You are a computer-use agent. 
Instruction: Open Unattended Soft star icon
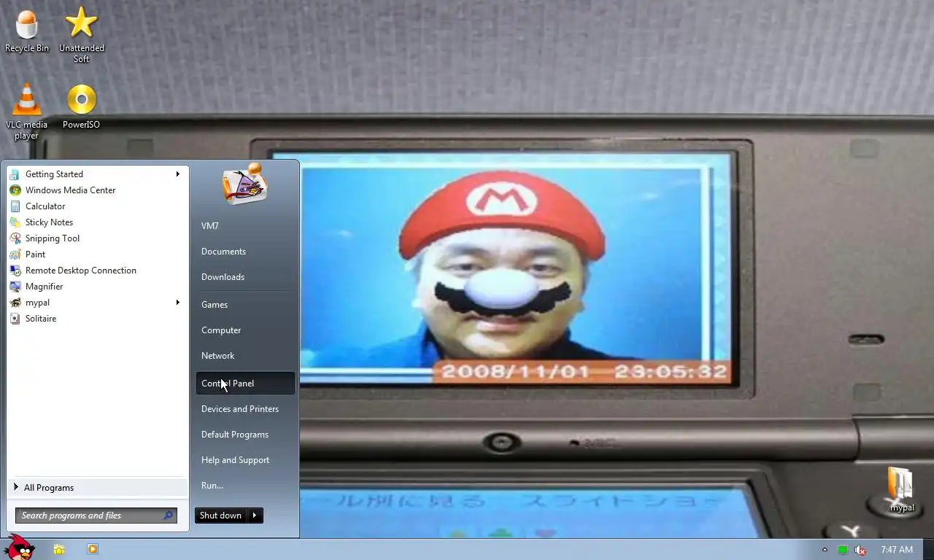[x=81, y=34]
